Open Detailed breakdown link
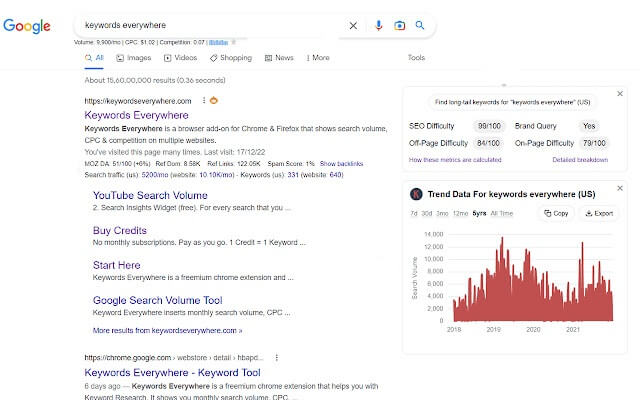The width and height of the screenshot is (640, 400). [580, 160]
